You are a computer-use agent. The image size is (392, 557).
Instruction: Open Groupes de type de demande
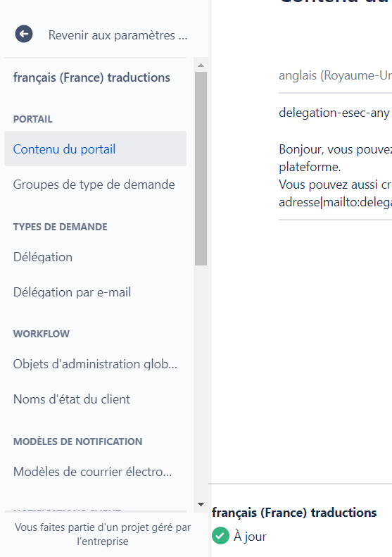tap(95, 184)
